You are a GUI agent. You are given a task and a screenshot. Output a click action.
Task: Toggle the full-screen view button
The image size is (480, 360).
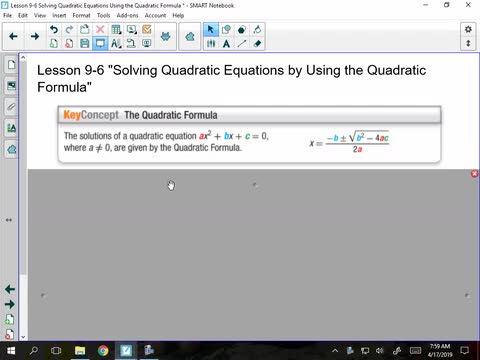tap(100, 44)
